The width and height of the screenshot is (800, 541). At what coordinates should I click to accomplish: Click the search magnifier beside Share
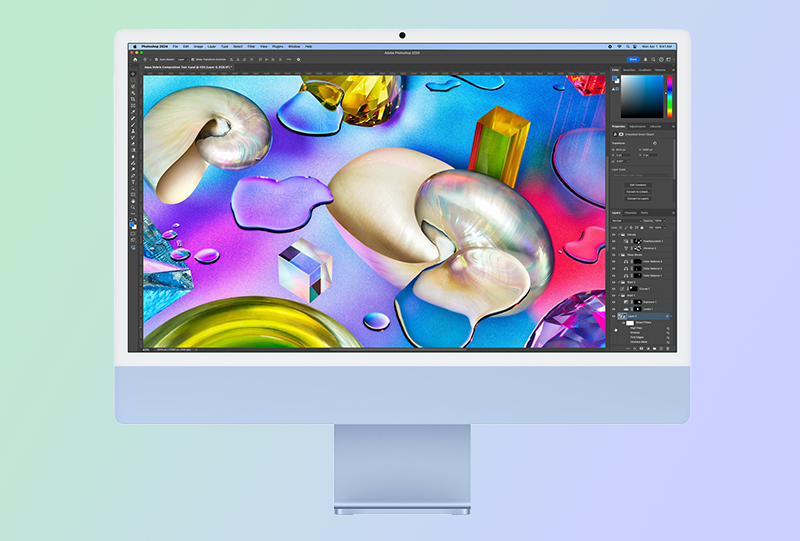(654, 59)
